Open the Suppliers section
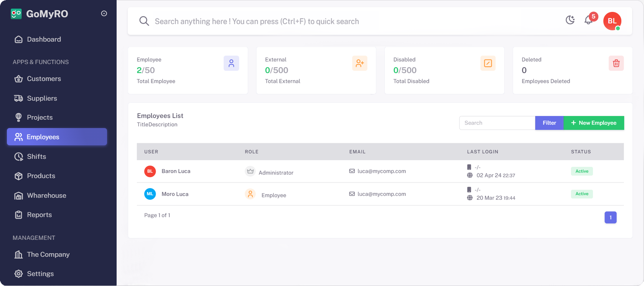This screenshot has height=286, width=644. click(x=42, y=98)
